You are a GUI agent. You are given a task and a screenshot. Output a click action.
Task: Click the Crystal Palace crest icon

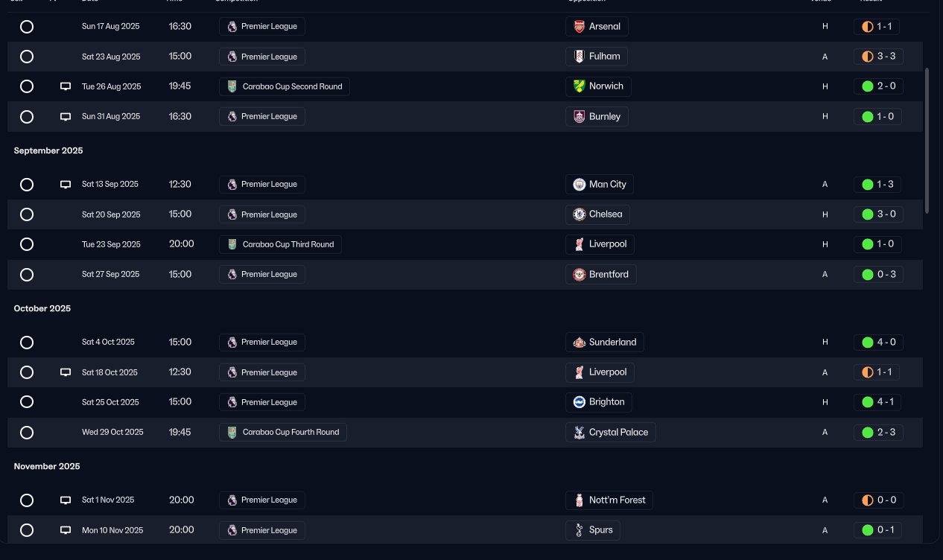[x=580, y=433]
